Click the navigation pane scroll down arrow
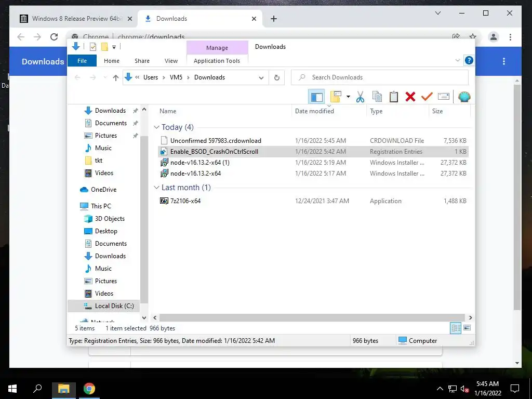 click(x=144, y=317)
